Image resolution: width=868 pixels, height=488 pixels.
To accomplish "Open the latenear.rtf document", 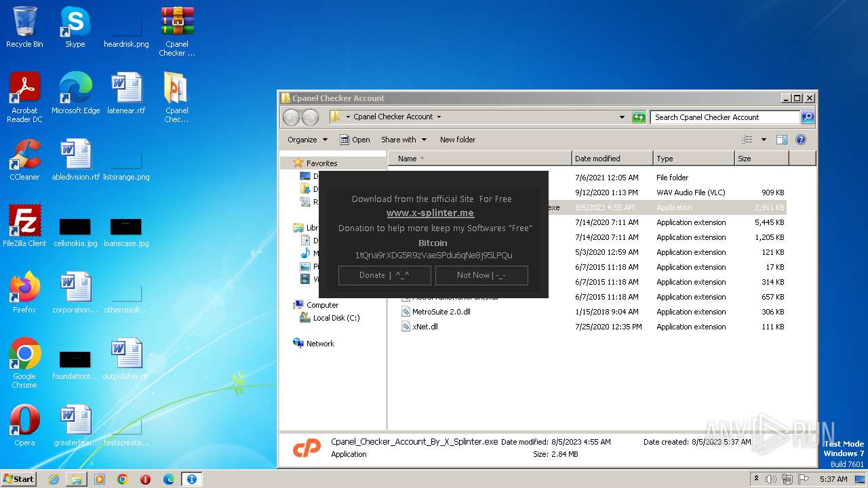I will click(x=126, y=94).
